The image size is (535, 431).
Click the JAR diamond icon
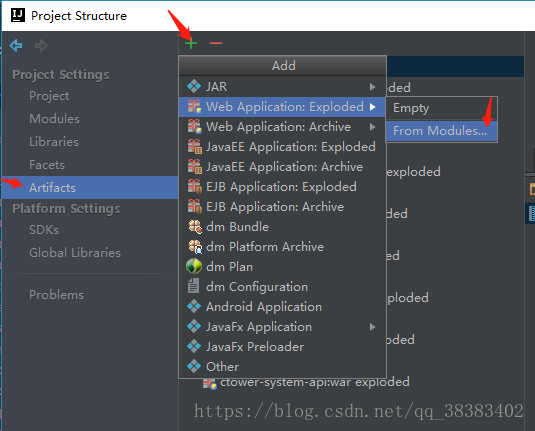pos(194,86)
